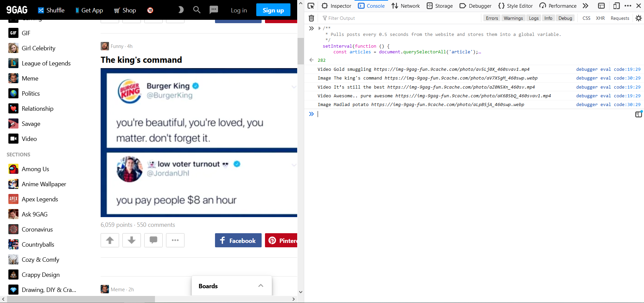Open The king's command post title
644x303 pixels.
[x=141, y=60]
